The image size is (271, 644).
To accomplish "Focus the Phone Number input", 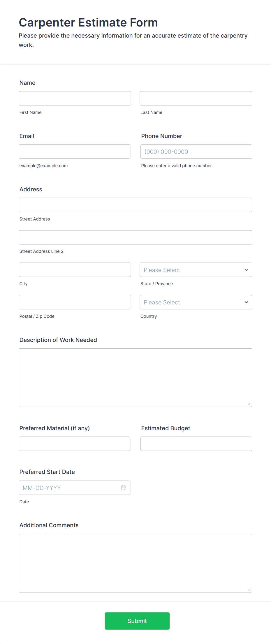I will [x=196, y=151].
